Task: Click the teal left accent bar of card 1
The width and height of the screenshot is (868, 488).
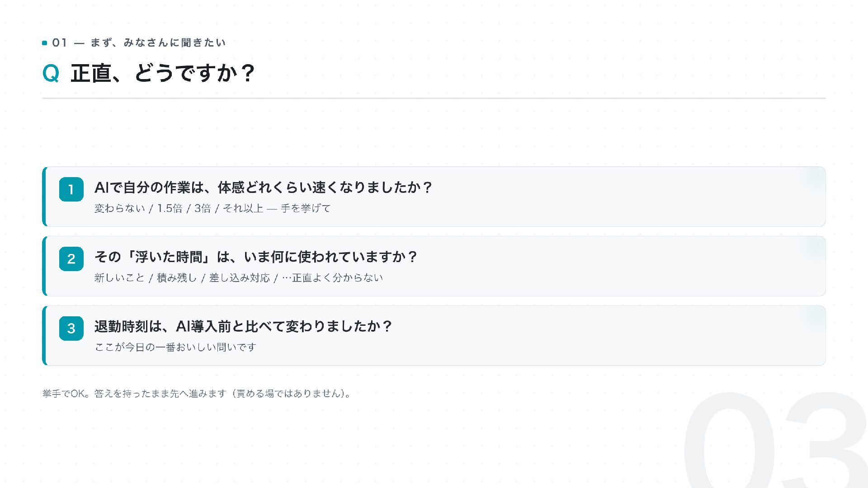Action: pyautogui.click(x=44, y=197)
